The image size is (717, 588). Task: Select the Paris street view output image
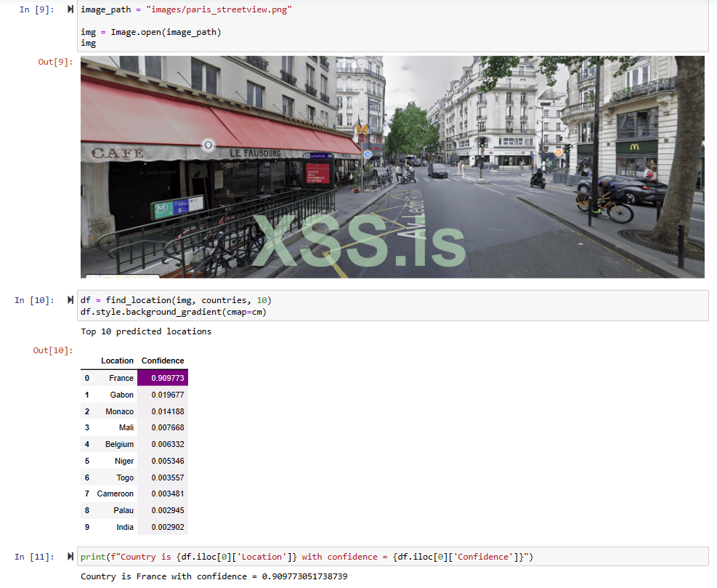pyautogui.click(x=392, y=167)
